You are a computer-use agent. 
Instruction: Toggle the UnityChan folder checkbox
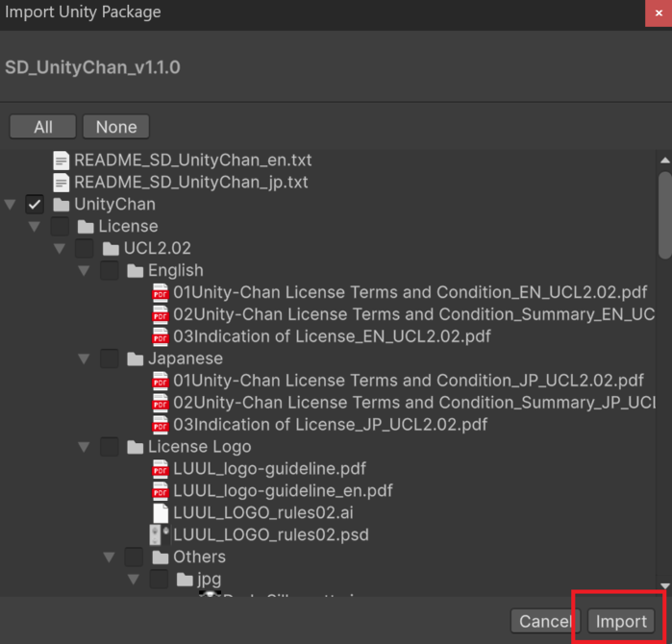click(x=35, y=204)
